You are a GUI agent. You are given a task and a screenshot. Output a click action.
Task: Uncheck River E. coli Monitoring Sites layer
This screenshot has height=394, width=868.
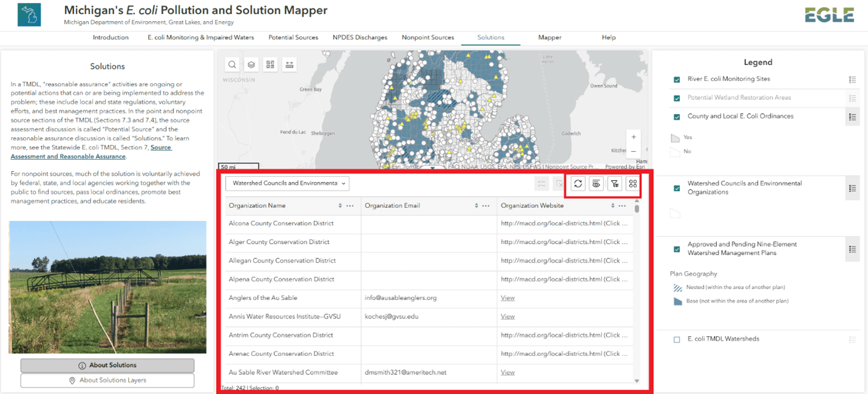coord(677,80)
